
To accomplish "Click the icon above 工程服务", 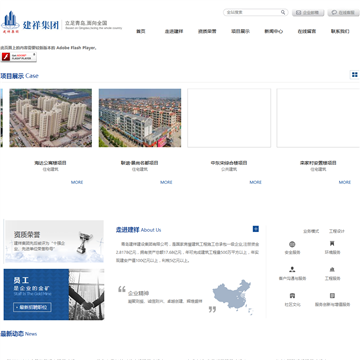I will coord(332,270).
